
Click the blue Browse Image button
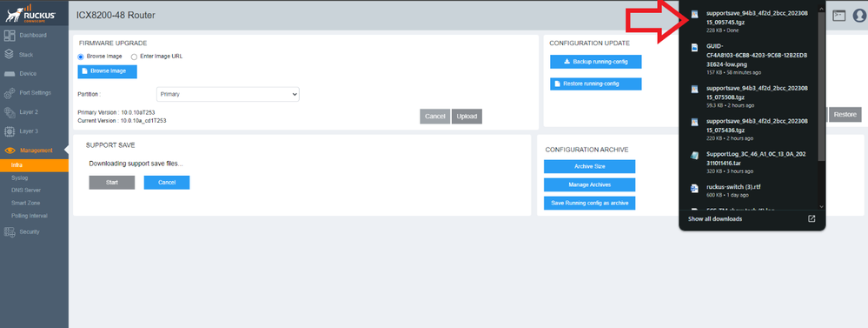pos(107,71)
